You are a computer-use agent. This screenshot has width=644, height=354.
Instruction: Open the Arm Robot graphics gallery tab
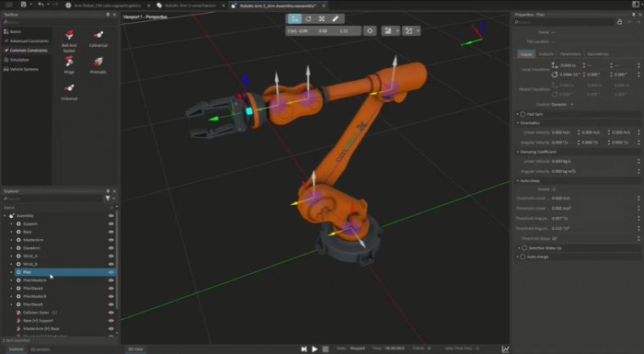[108, 6]
